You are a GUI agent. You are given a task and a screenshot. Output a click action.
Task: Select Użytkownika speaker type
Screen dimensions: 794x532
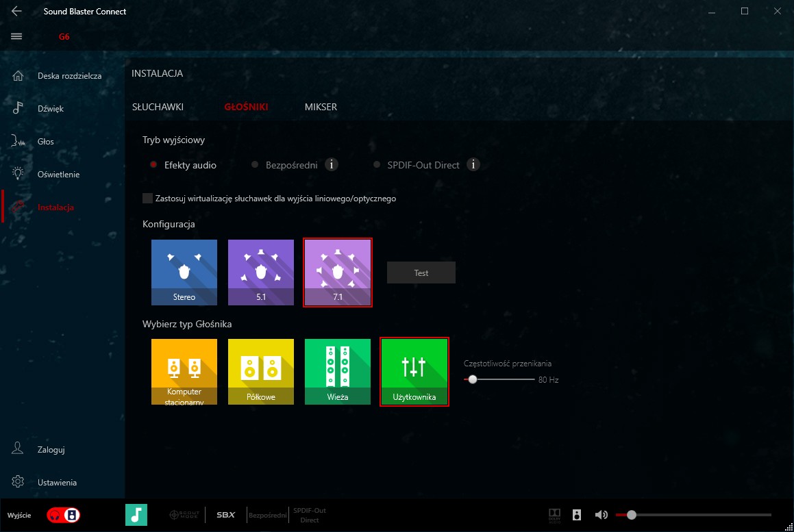(x=414, y=372)
